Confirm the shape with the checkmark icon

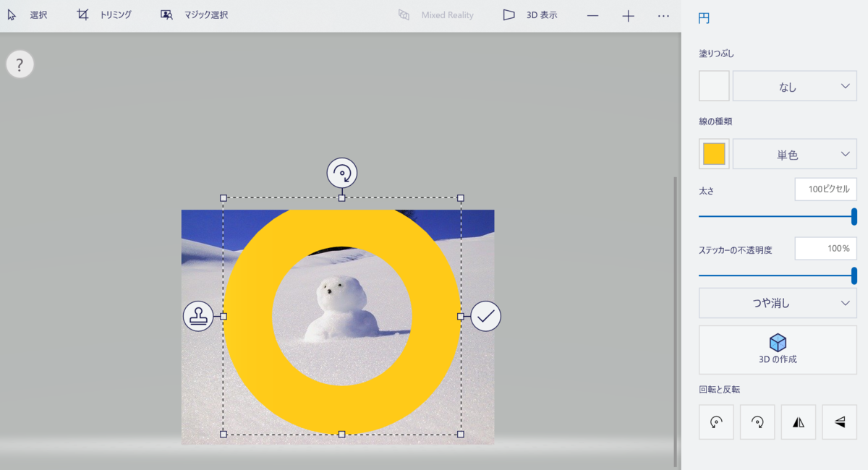(486, 316)
